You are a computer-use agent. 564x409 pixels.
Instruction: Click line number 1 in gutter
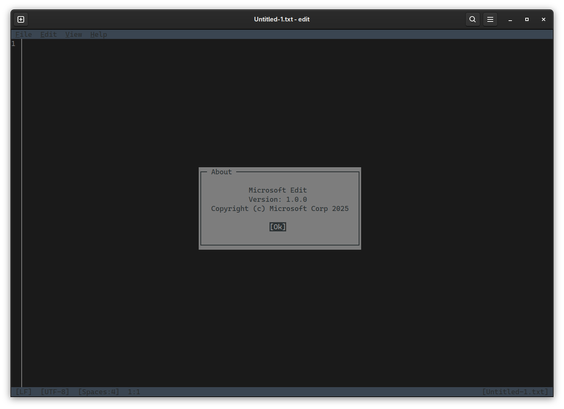point(13,44)
